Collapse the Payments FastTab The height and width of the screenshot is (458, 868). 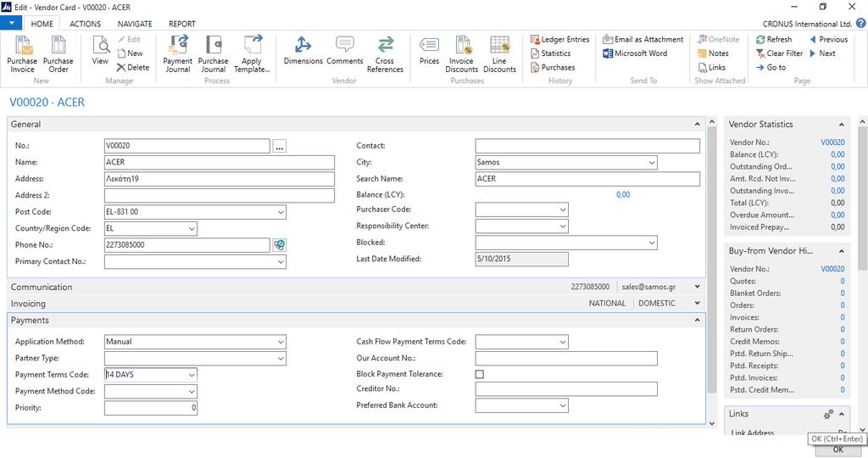click(697, 320)
